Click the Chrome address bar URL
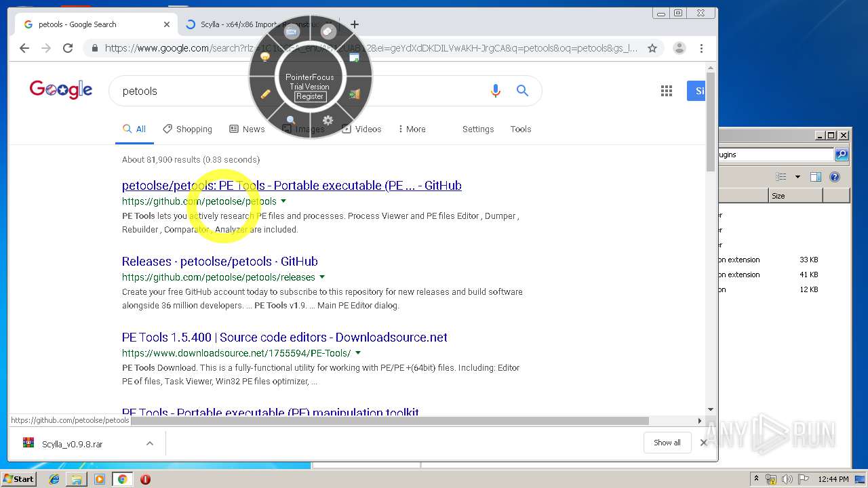The height and width of the screenshot is (488, 868). pos(371,48)
